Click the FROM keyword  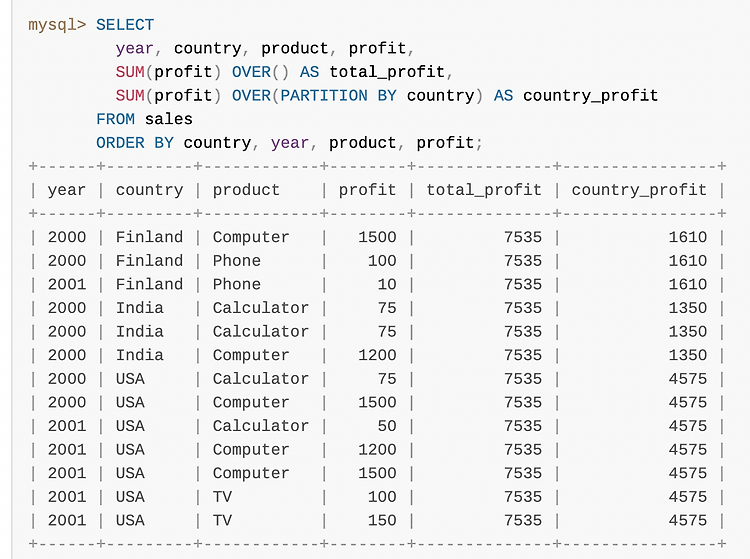click(x=115, y=119)
